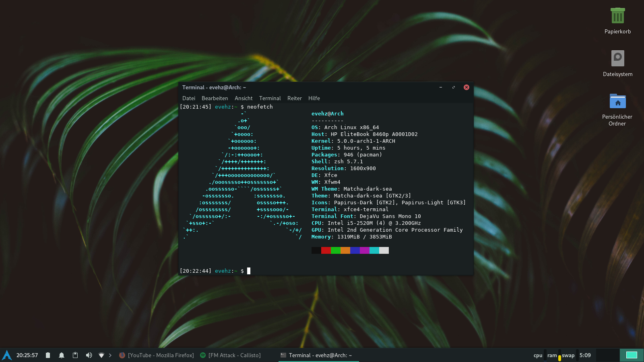Click the CPU: Intel i5-2520M line

tap(366, 223)
